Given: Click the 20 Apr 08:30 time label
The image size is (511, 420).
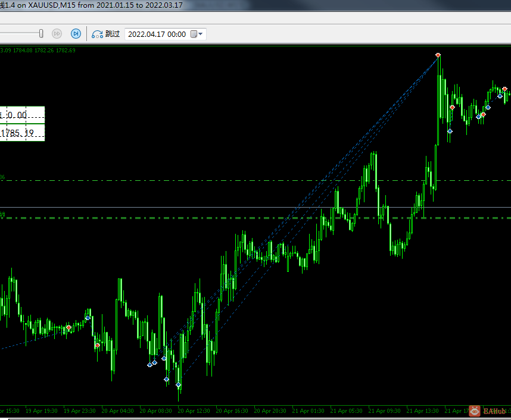Looking at the screenshot, I should point(156,411).
